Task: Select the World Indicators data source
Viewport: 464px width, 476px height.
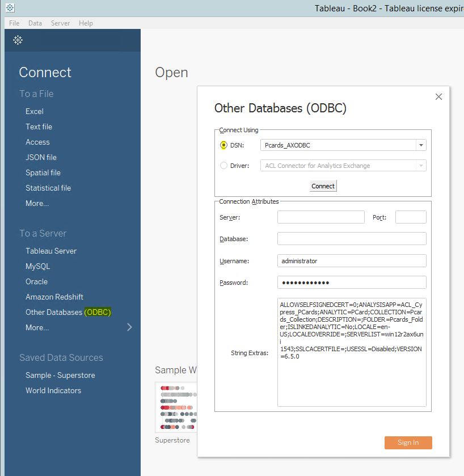Action: pos(53,390)
